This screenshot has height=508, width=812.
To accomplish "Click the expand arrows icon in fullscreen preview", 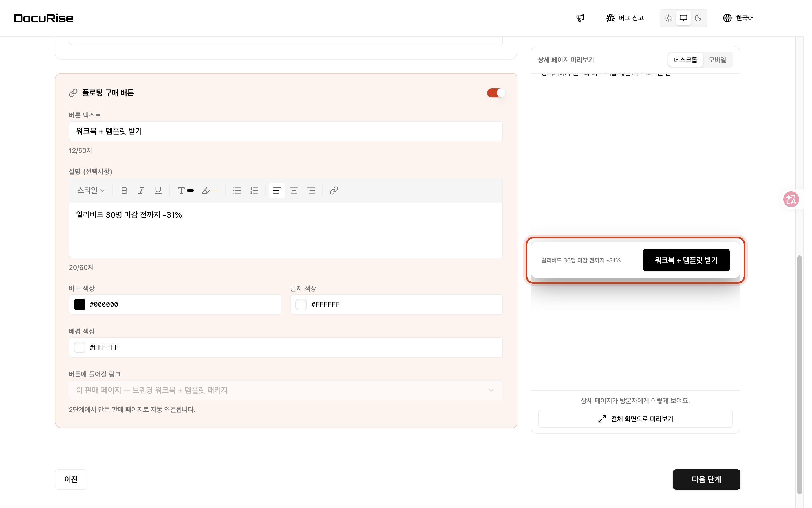I will [602, 419].
